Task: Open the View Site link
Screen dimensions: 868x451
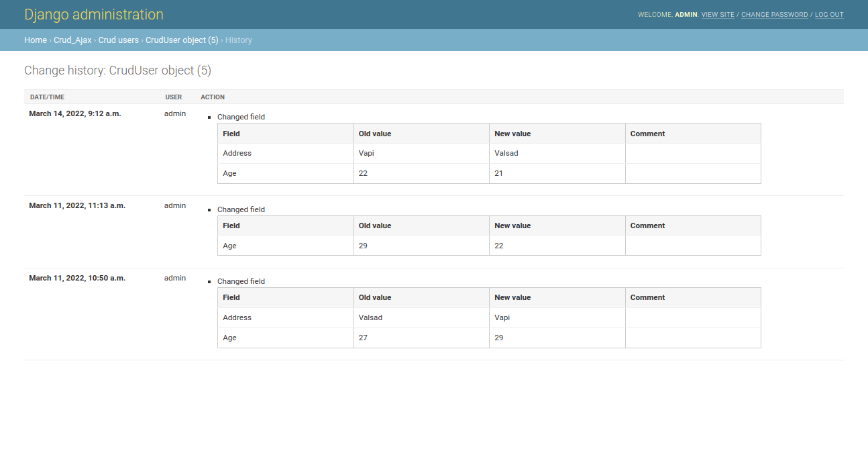Action: tap(718, 15)
